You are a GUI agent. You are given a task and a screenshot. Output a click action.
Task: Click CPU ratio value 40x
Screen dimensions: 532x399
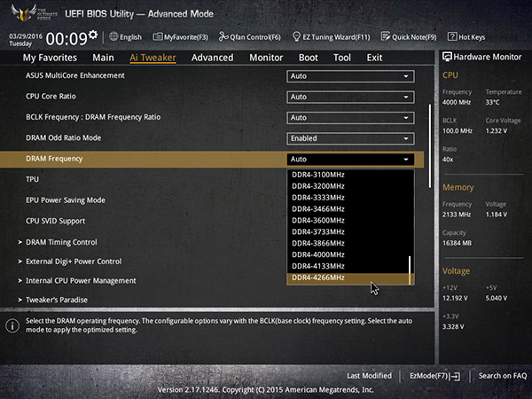(x=448, y=160)
